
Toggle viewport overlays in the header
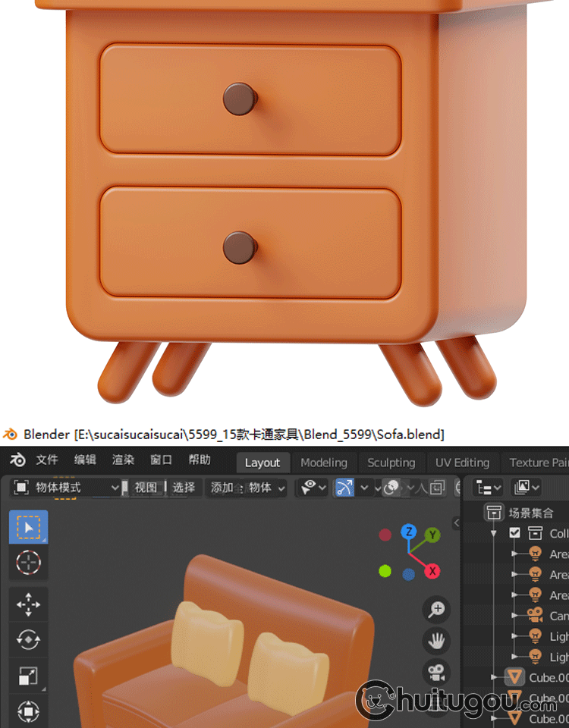(x=392, y=488)
